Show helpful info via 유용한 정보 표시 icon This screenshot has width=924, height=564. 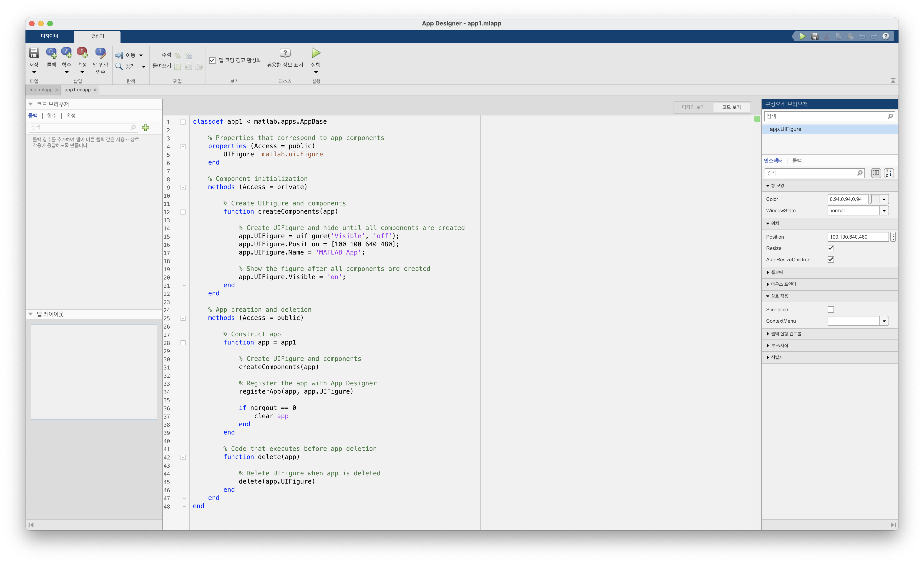pos(285,53)
